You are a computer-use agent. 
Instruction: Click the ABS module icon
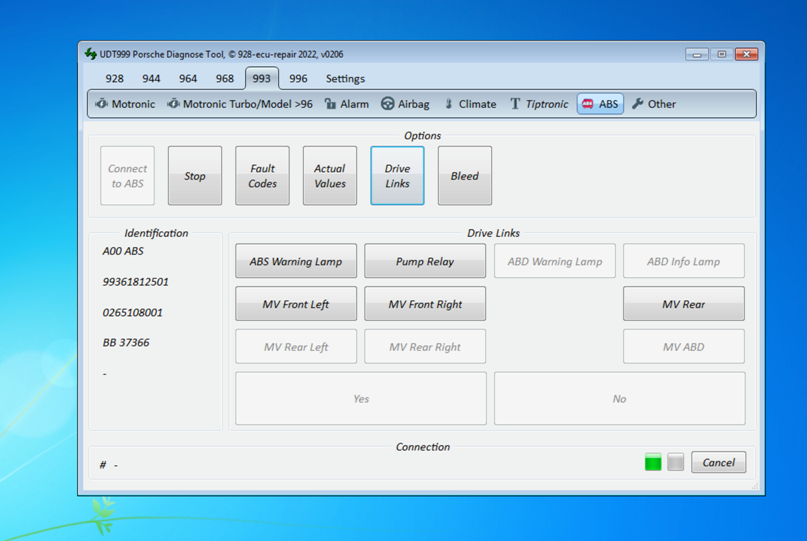[x=588, y=104]
